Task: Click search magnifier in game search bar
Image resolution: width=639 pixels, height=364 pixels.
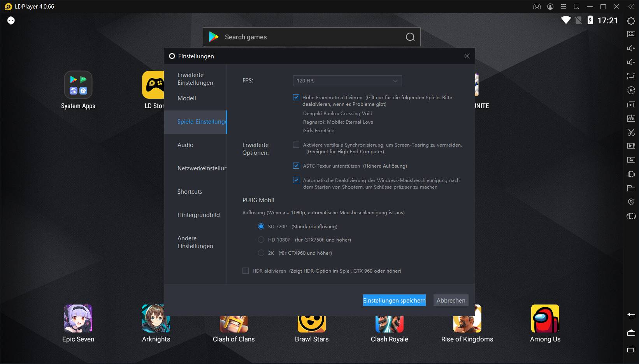Action: [410, 37]
